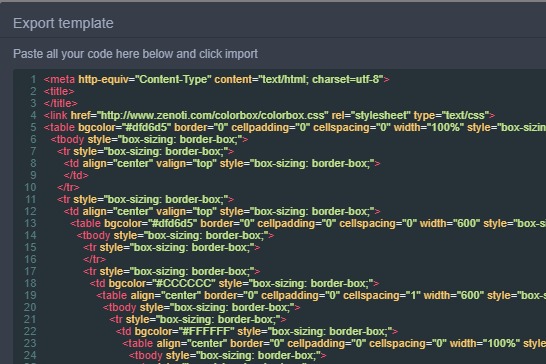Image resolution: width=546 pixels, height=364 pixels.
Task: Click the <tbody> code on line 24
Action: point(228,356)
